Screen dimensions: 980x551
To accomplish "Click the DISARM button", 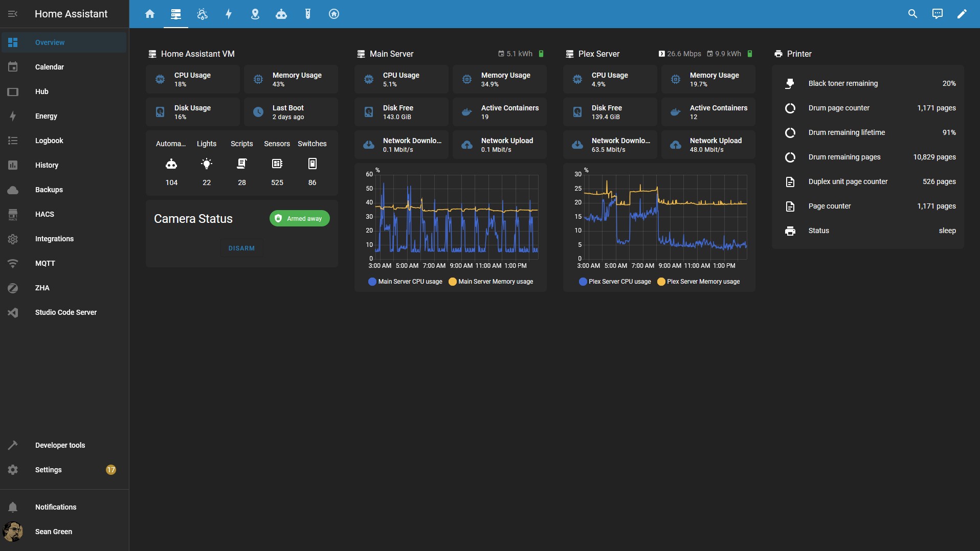I will 241,248.
